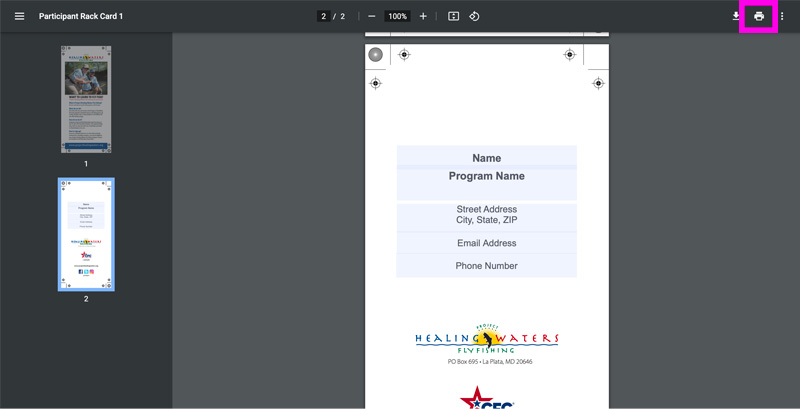Click the Phone Number form field
800x409 pixels.
click(487, 266)
